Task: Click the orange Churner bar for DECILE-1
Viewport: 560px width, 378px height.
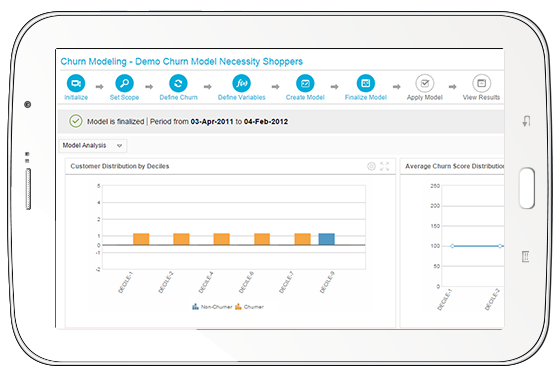Action: click(x=141, y=239)
